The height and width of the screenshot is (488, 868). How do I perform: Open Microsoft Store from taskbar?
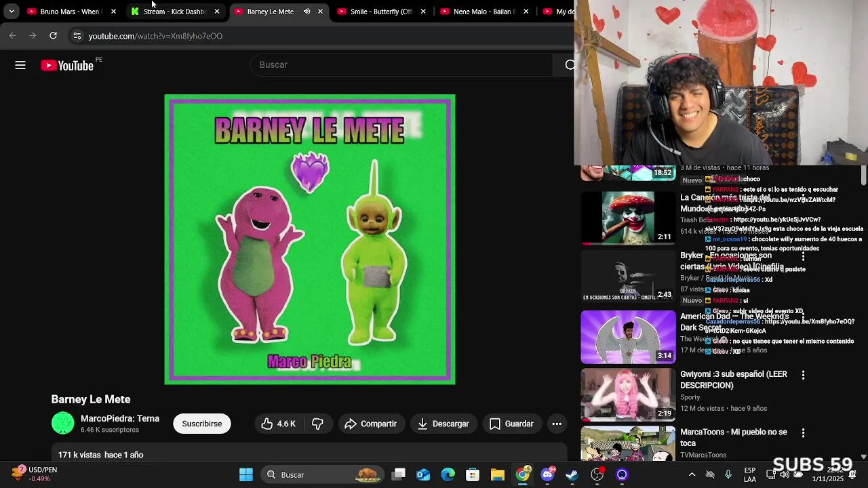(x=473, y=474)
